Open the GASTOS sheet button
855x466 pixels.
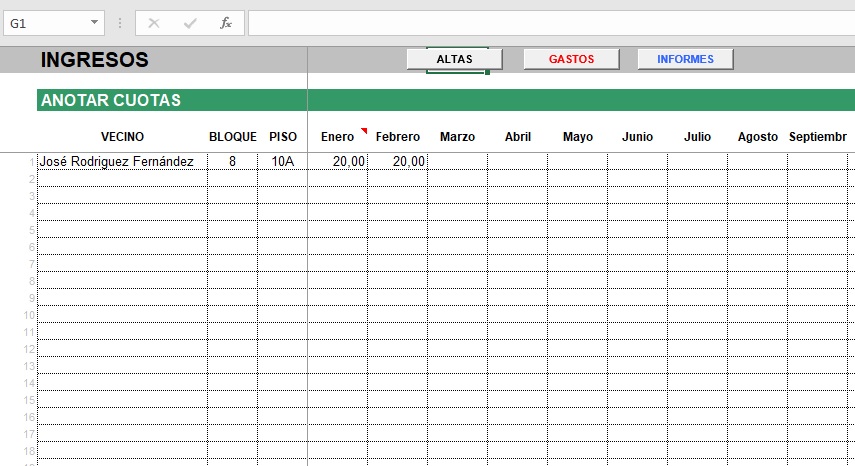(571, 59)
